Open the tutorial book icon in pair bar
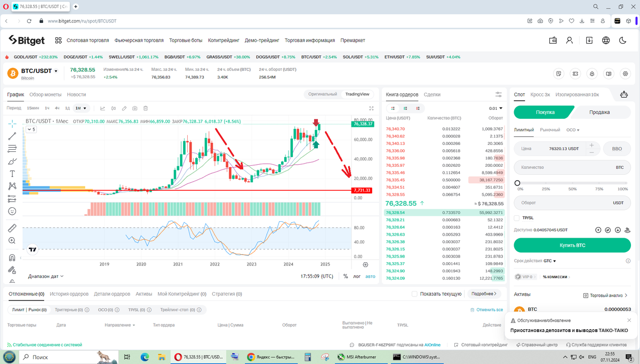 pyautogui.click(x=609, y=74)
